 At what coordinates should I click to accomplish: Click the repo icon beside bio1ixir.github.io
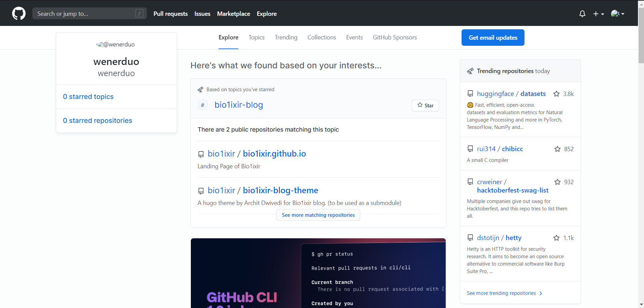(201, 154)
